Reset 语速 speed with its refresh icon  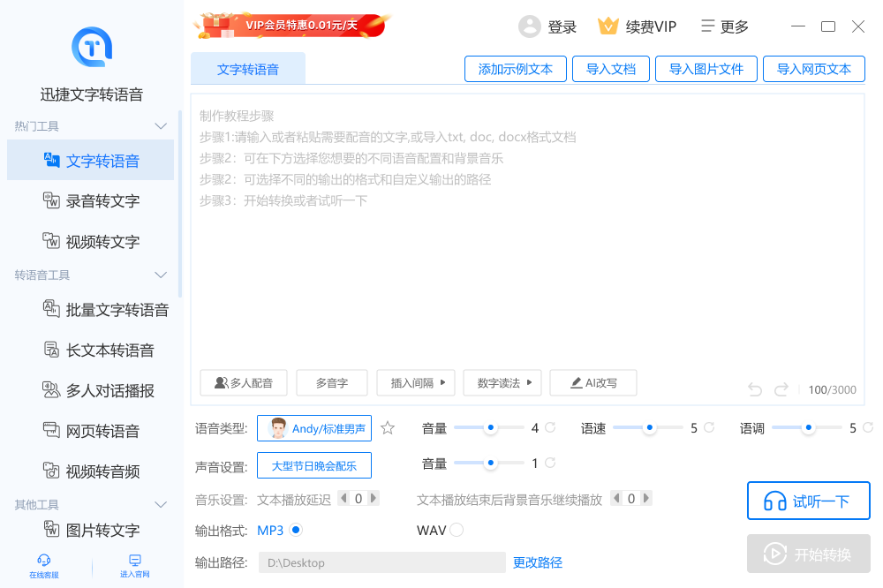pos(709,428)
